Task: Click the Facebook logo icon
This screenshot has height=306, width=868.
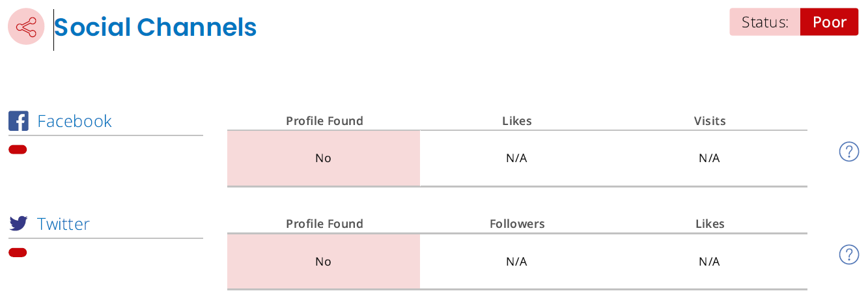Action: (18, 121)
